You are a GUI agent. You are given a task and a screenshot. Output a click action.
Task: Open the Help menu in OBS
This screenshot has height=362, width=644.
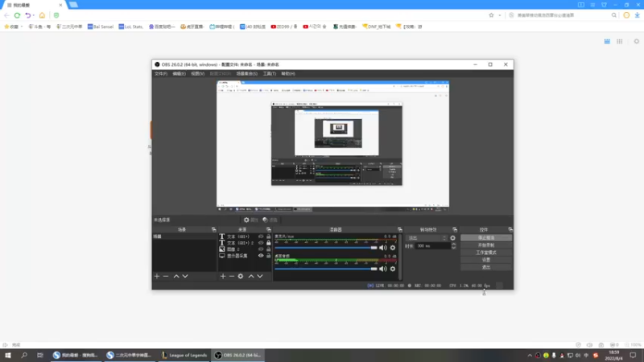(288, 74)
